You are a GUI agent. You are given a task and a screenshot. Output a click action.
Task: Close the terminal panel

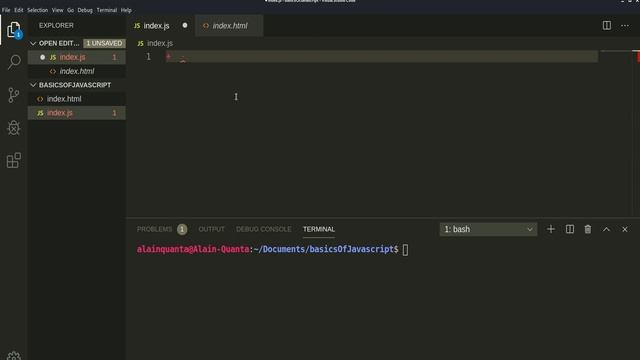pos(624,229)
